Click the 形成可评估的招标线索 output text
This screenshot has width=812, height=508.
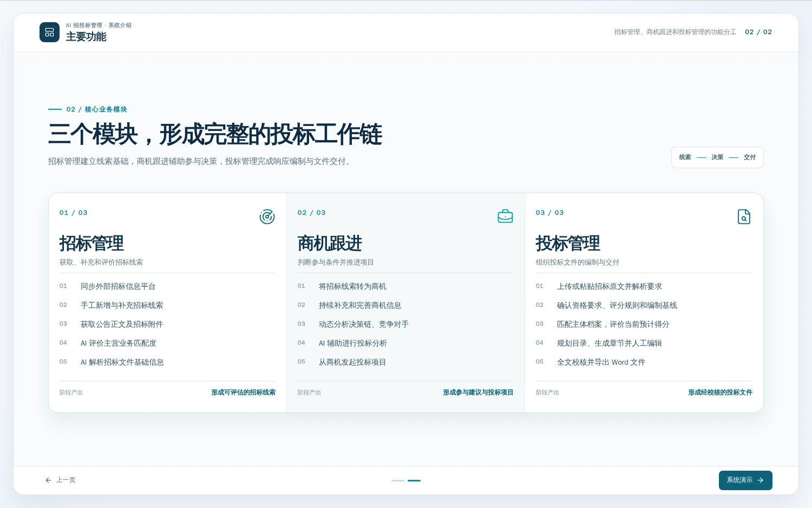tap(244, 392)
